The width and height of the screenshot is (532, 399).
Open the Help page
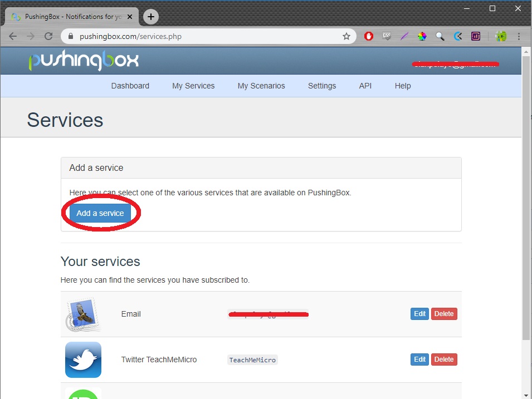click(x=403, y=86)
